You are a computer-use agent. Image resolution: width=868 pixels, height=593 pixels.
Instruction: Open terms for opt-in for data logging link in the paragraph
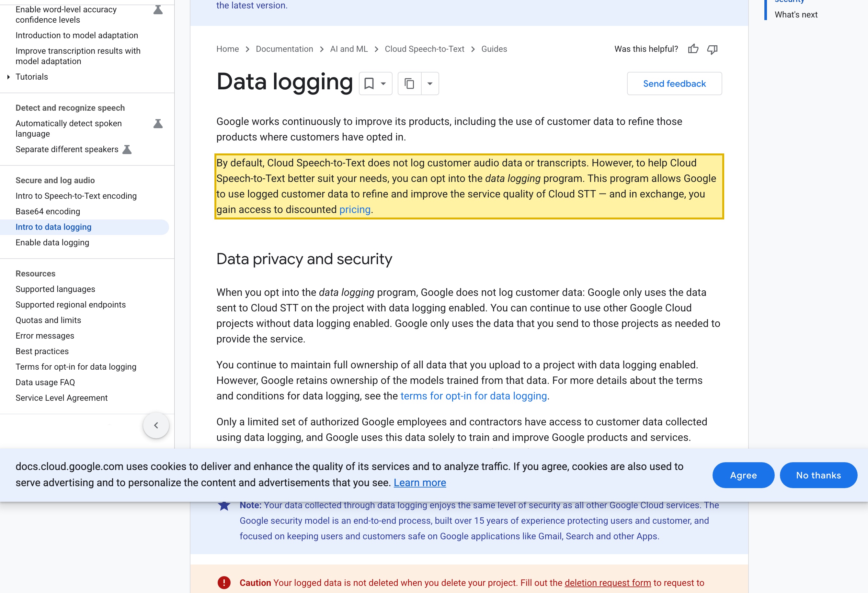click(474, 396)
